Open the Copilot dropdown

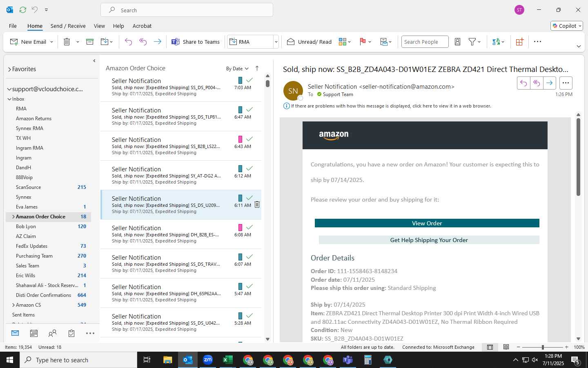(567, 26)
